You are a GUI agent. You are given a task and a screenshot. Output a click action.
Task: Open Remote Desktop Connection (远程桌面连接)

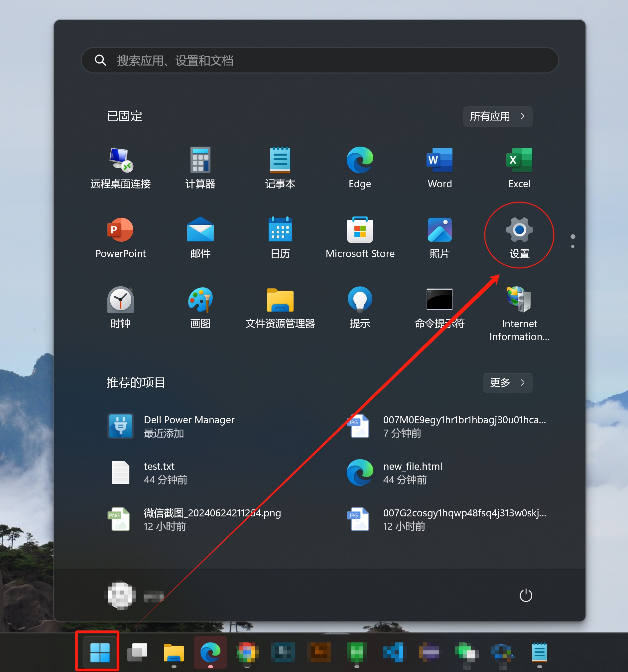pyautogui.click(x=120, y=168)
